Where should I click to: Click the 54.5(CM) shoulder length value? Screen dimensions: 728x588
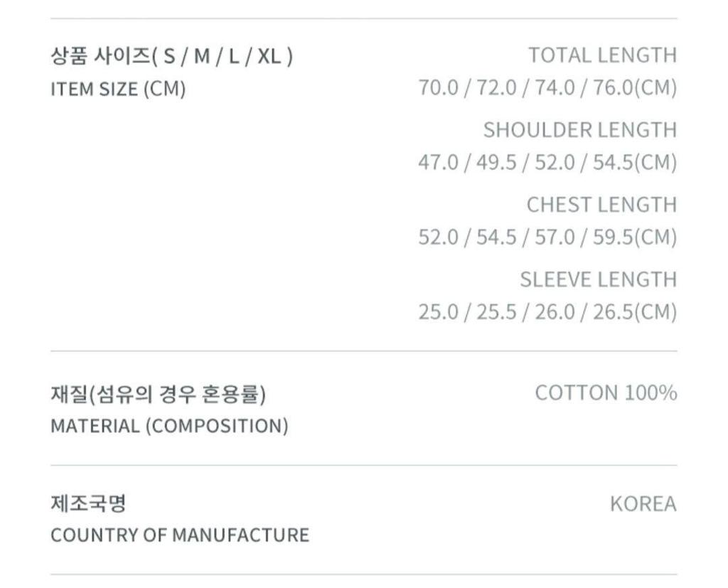pyautogui.click(x=635, y=163)
